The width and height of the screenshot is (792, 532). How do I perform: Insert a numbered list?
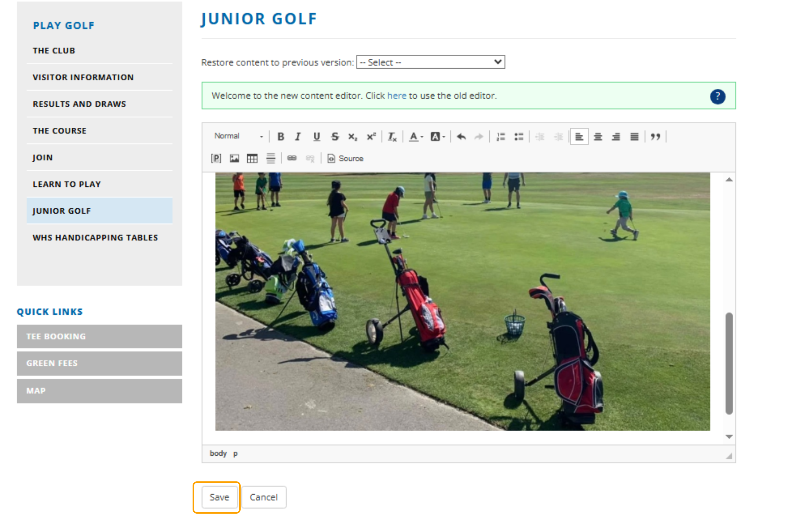pos(500,136)
